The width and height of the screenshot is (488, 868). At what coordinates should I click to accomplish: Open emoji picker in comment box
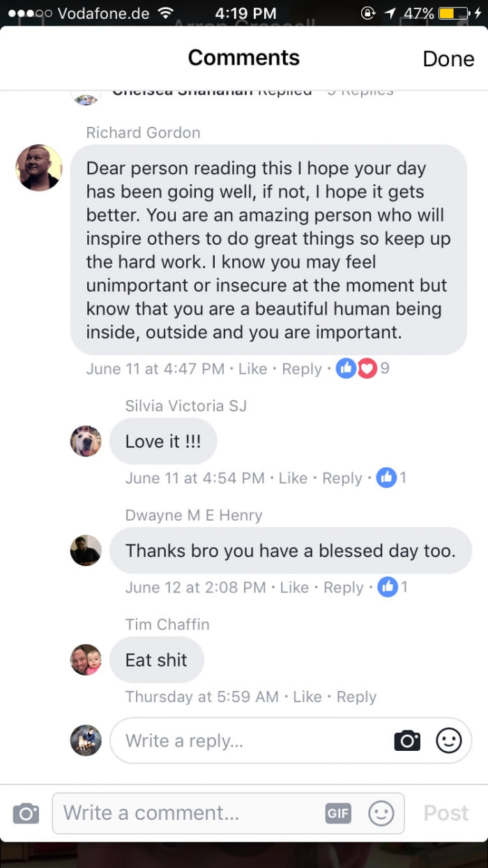(x=381, y=813)
